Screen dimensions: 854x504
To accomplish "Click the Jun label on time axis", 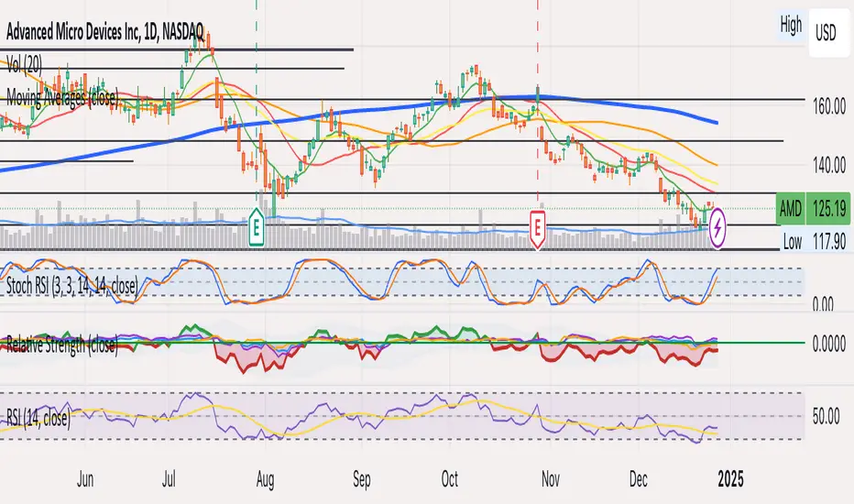I will (x=85, y=479).
